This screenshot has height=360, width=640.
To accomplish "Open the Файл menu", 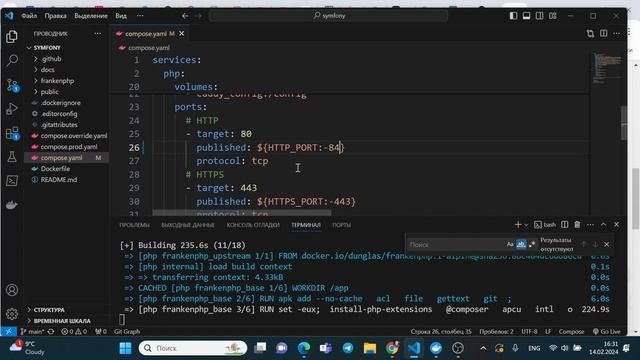I will 29,16.
